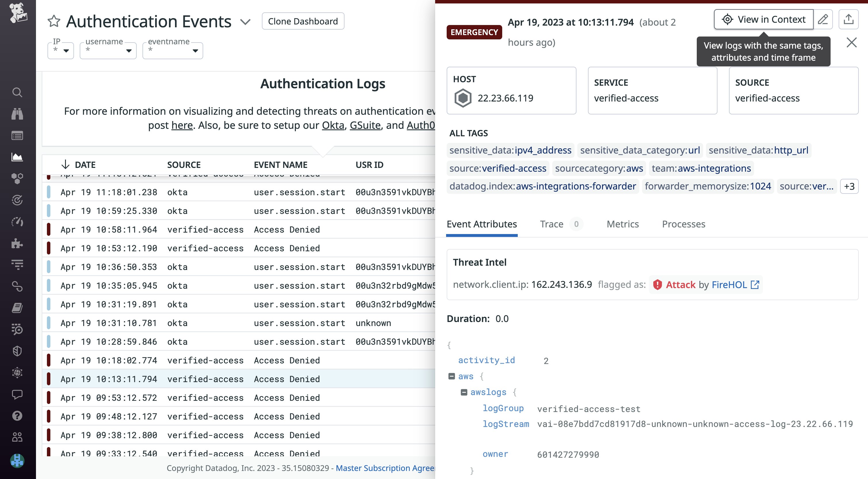Switch to the Trace tab
Viewport: 868px width, 479px height.
point(552,224)
